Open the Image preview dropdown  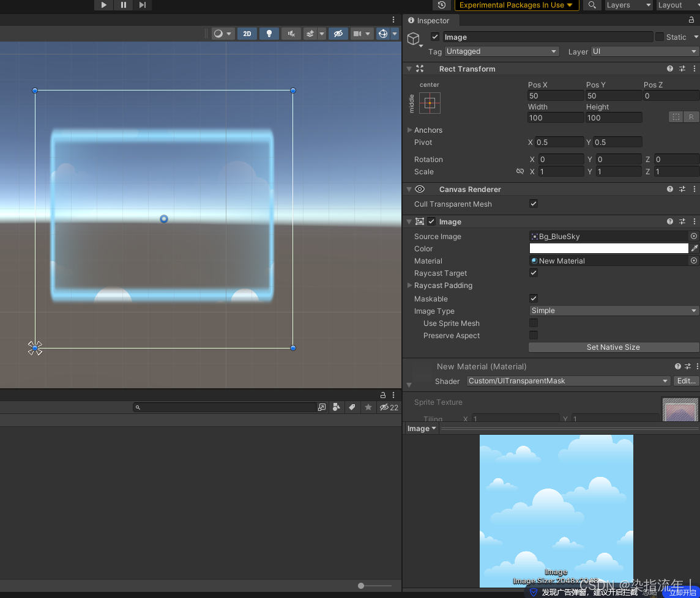pyautogui.click(x=422, y=429)
